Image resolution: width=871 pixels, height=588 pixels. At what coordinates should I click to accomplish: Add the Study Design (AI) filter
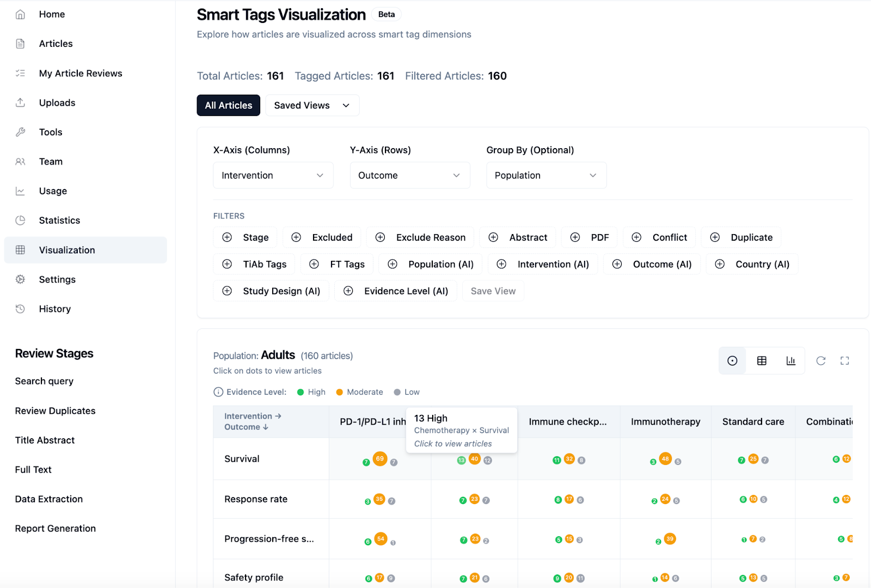271,291
